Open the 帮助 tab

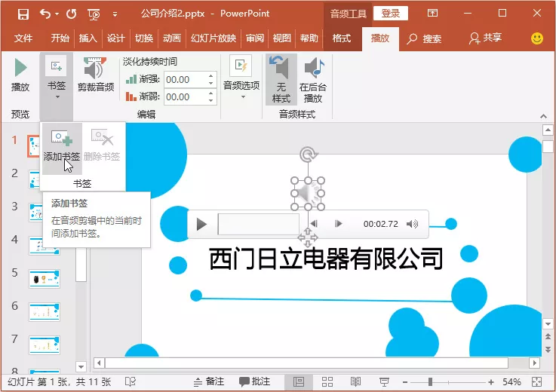[309, 38]
